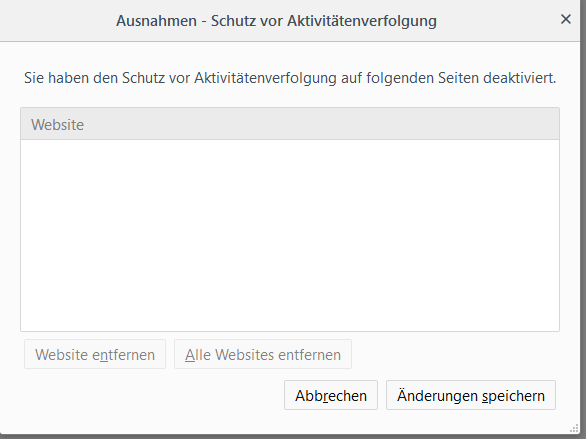Dismiss the dialog using the X icon
The image size is (586, 439).
[x=566, y=19]
